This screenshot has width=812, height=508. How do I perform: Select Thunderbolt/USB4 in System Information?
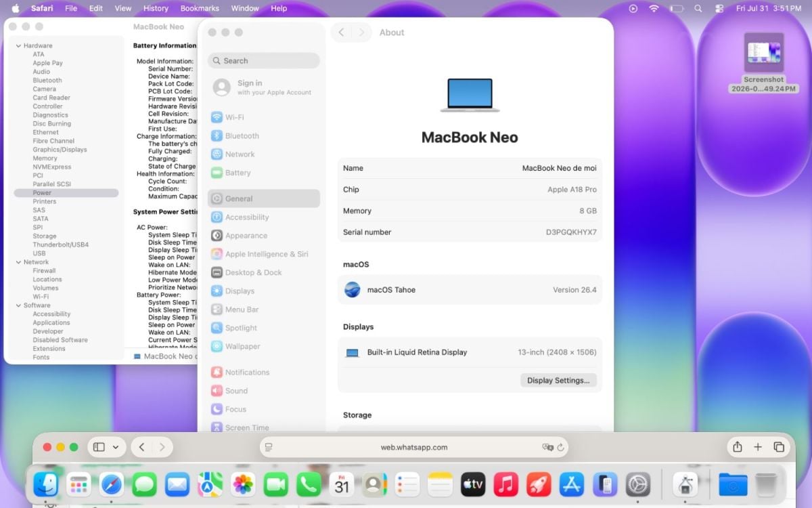(x=60, y=245)
